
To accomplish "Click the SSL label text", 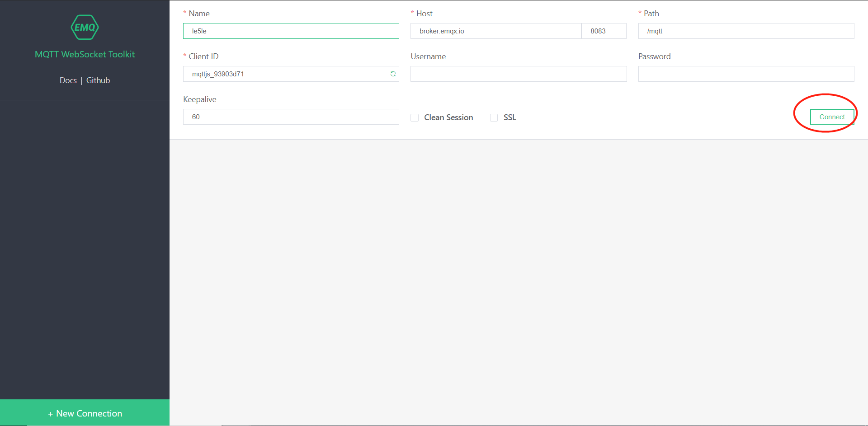I will (509, 117).
